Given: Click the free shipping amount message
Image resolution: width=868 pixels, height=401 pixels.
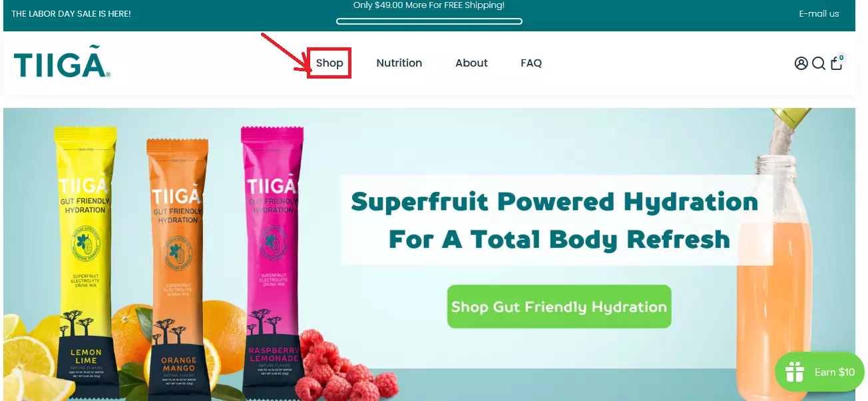Looking at the screenshot, I should tap(429, 5).
